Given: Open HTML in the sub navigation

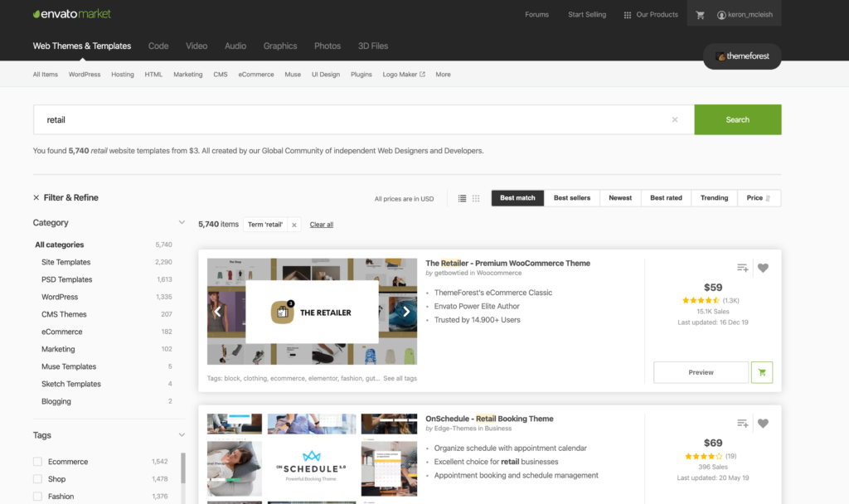Looking at the screenshot, I should pyautogui.click(x=153, y=75).
